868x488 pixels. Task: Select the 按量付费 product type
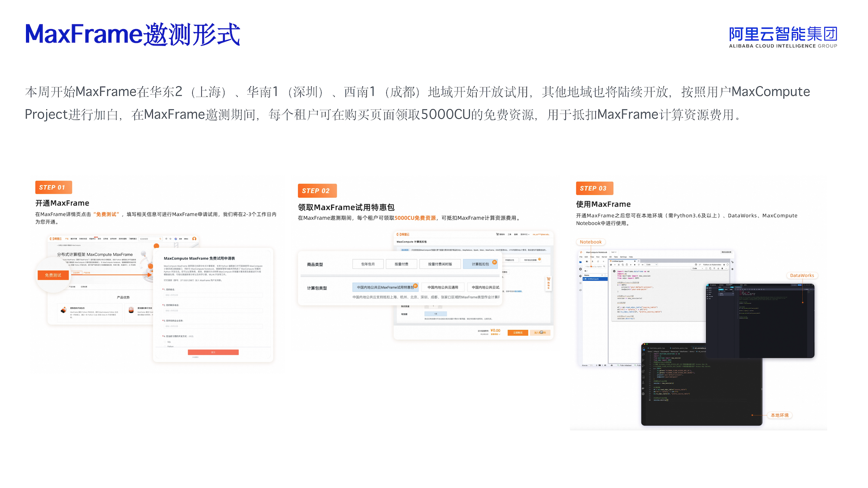[401, 264]
